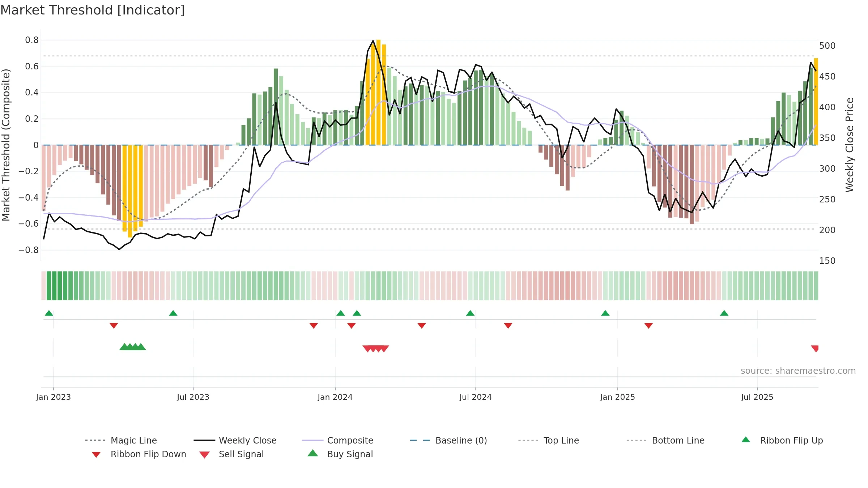
Task: Click the Jul 2023 x-axis label
Action: 193,397
